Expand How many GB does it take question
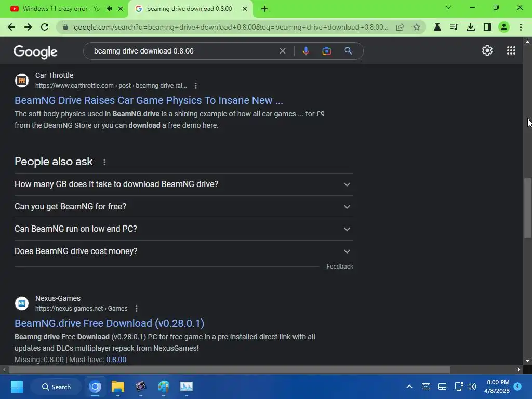Viewport: 532px width, 399px height. pyautogui.click(x=183, y=184)
